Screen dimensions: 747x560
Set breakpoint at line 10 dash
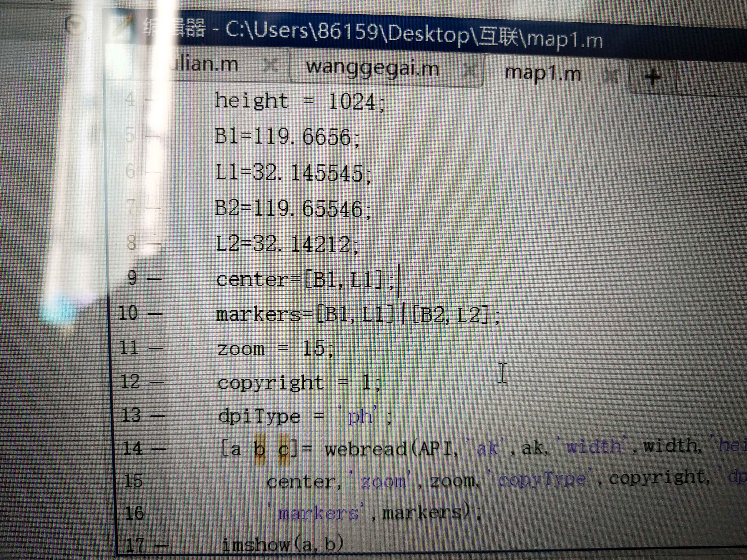click(155, 314)
